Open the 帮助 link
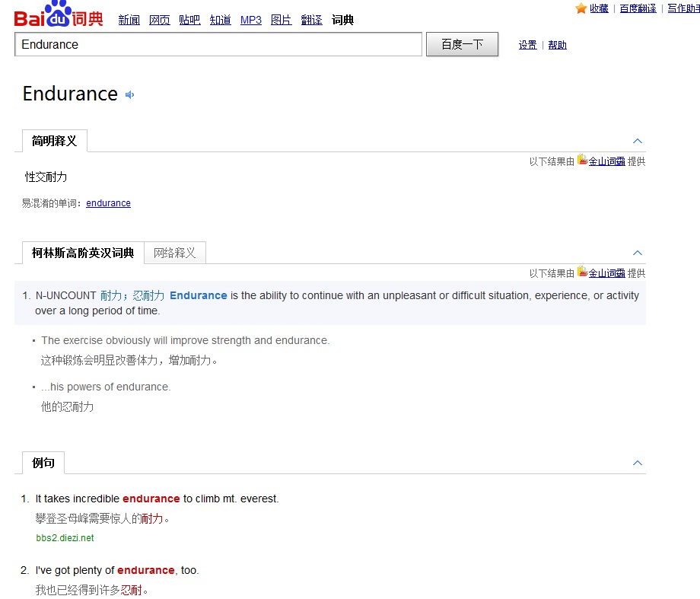The width and height of the screenshot is (700, 599). coord(557,45)
